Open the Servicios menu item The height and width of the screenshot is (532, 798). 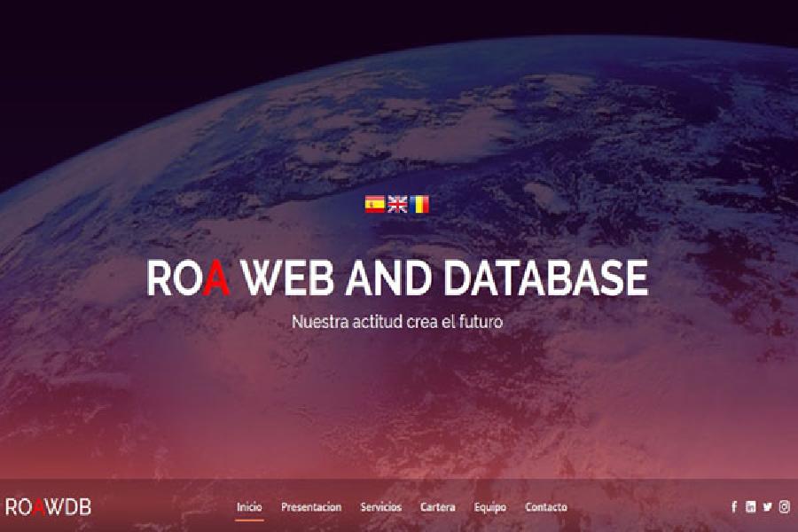(381, 507)
